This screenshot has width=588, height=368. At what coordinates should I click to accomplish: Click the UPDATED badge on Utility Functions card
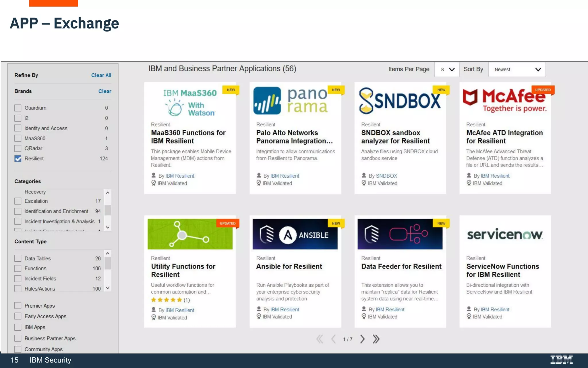[228, 223]
